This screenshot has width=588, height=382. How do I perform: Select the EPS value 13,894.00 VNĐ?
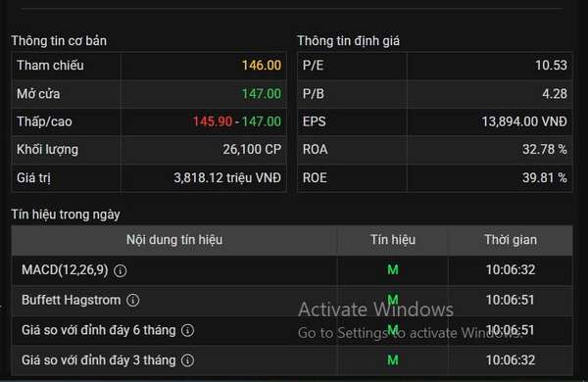point(524,121)
